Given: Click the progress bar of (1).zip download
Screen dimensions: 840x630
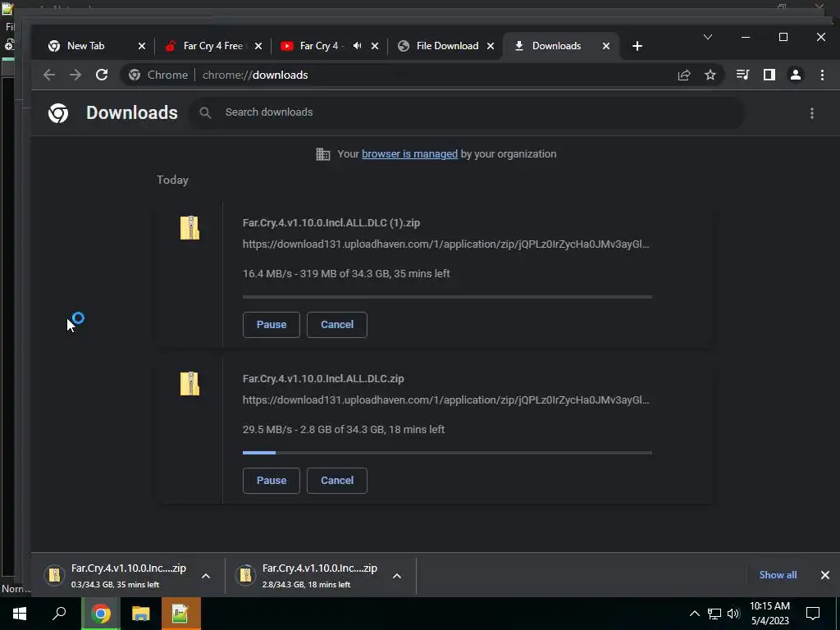Looking at the screenshot, I should (447, 297).
